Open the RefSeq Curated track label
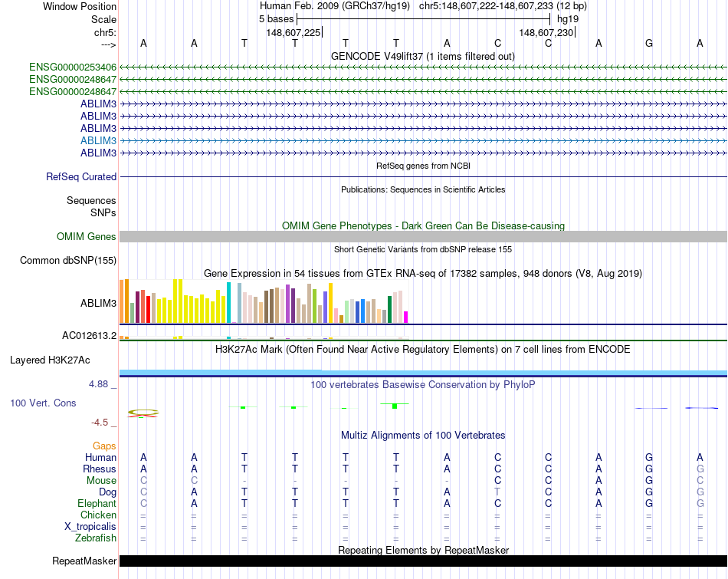Viewport: 728px width, 579px height. point(81,177)
